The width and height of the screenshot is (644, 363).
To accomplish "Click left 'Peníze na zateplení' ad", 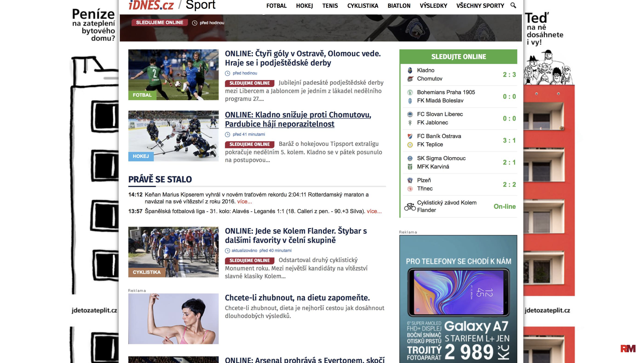I will tap(94, 181).
